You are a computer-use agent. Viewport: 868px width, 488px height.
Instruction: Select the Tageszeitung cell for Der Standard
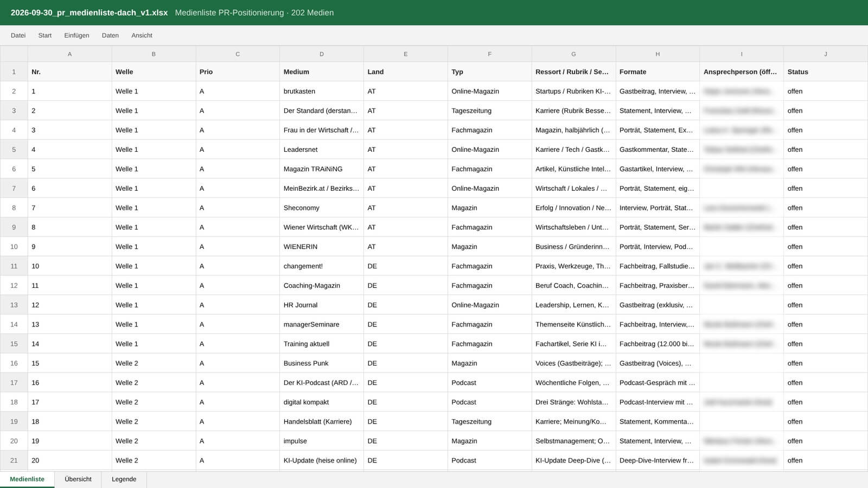pyautogui.click(x=490, y=111)
